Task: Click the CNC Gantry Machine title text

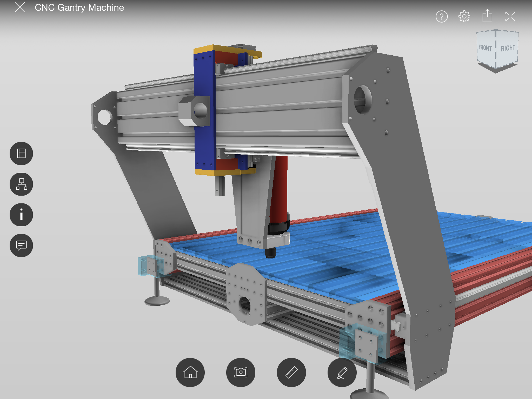Action: (79, 8)
